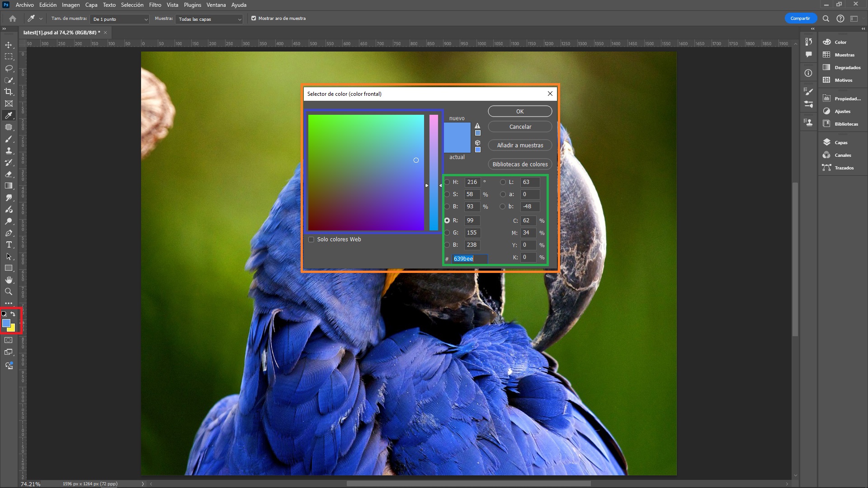Reset to default foreground and background colors
Image resolution: width=868 pixels, height=488 pixels.
(x=4, y=314)
